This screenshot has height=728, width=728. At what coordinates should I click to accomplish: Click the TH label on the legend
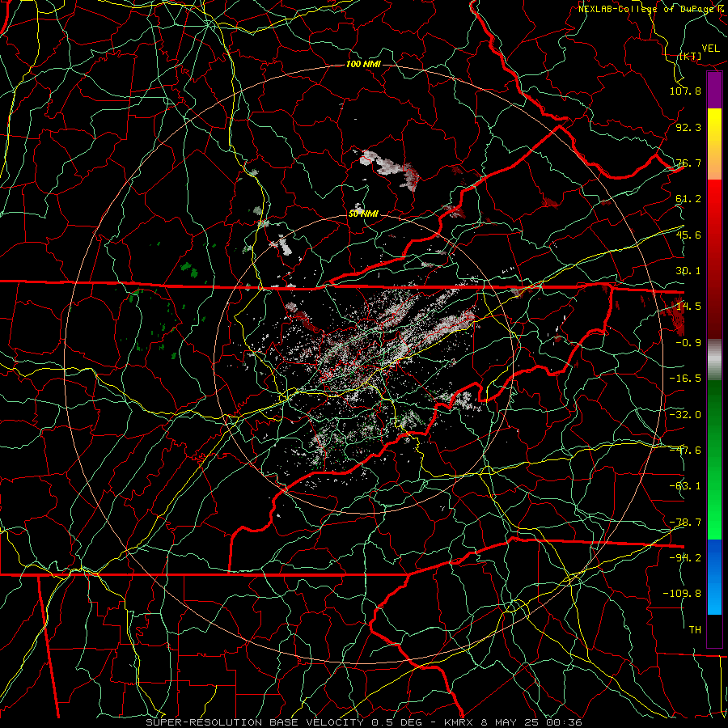(695, 629)
